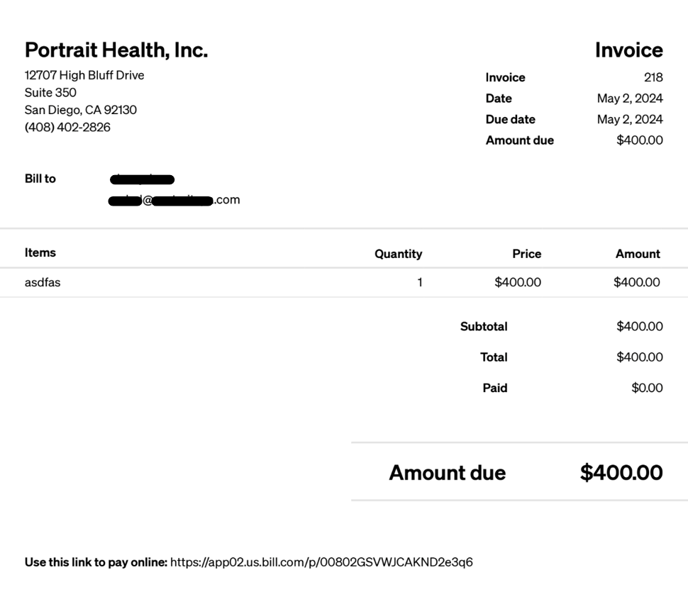Click the Paid $0.00 value

coord(647,388)
